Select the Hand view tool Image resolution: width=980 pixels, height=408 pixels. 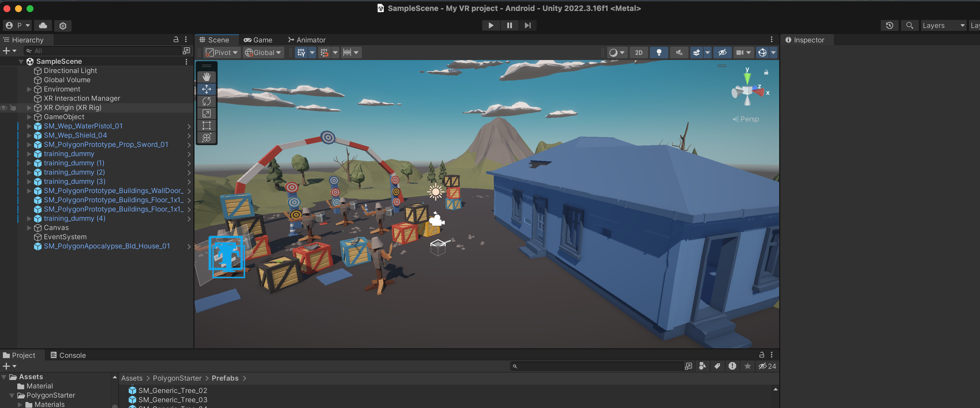(207, 77)
